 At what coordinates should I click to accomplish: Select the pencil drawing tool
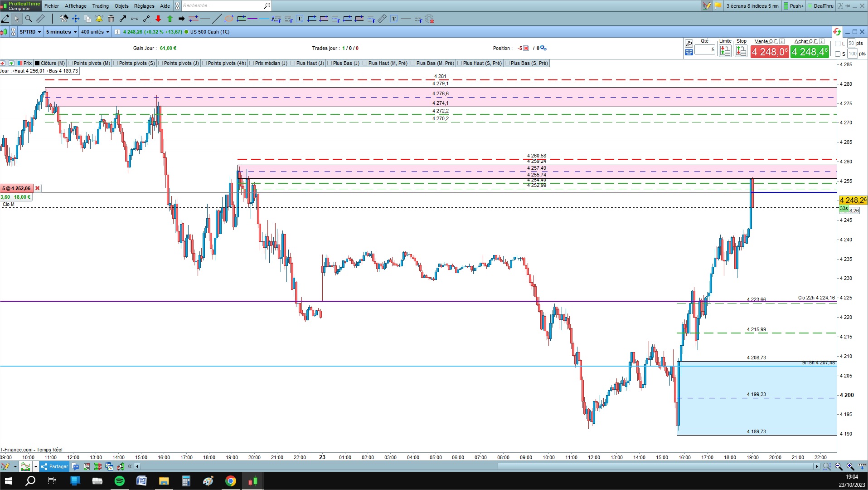5,19
